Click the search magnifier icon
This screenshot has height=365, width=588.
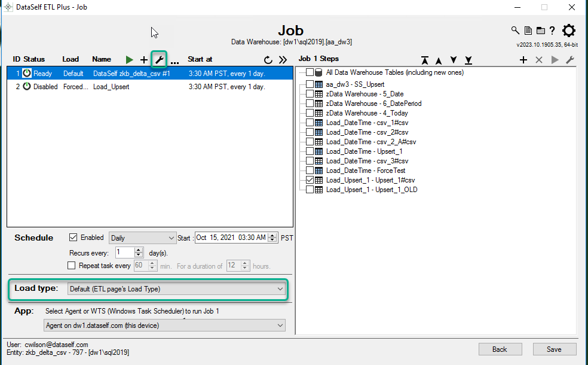point(515,31)
